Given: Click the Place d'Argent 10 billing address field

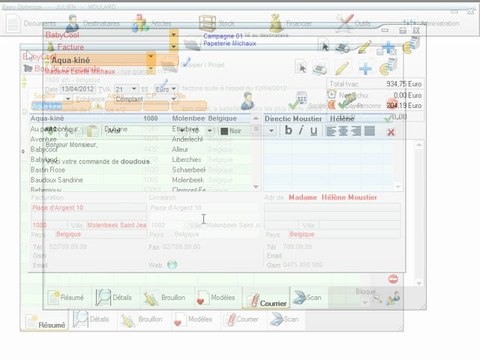Looking at the screenshot, I should pyautogui.click(x=89, y=208).
